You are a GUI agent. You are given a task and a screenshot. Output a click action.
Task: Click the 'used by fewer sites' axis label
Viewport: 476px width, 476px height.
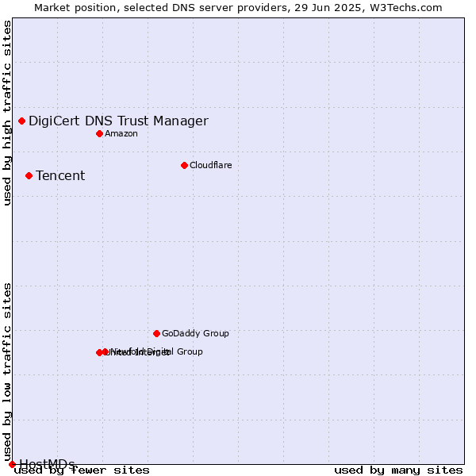click(82, 470)
